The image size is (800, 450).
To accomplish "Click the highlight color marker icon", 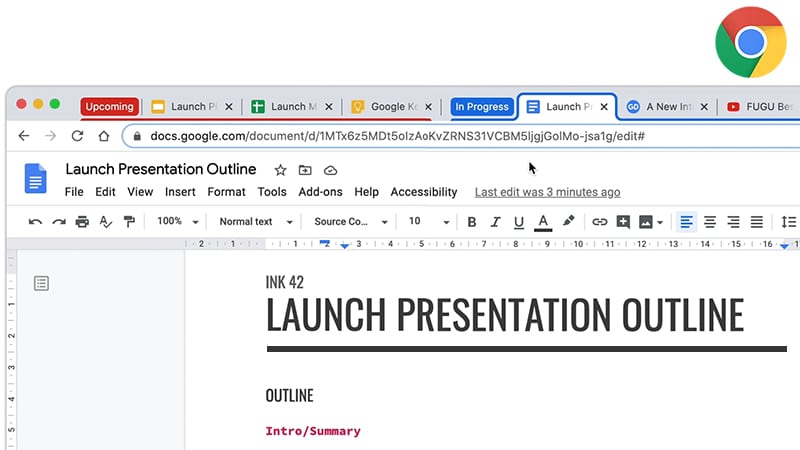I will click(568, 222).
